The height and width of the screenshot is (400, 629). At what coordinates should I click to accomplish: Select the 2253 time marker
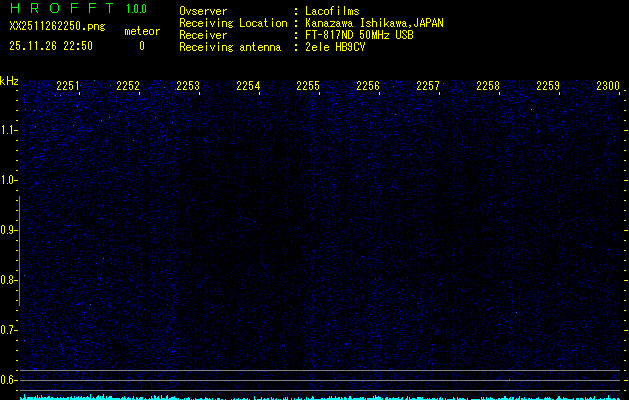188,87
